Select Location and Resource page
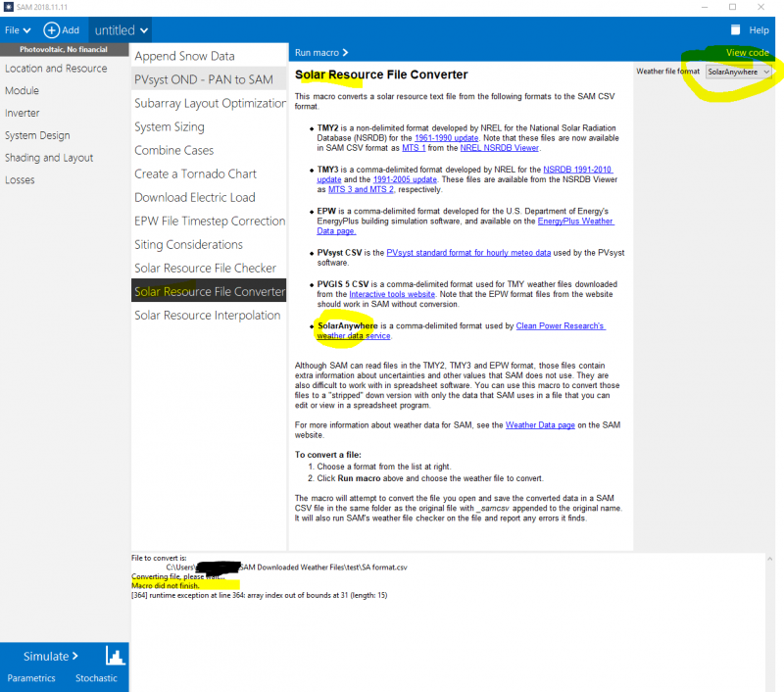The image size is (784, 692). (56, 69)
